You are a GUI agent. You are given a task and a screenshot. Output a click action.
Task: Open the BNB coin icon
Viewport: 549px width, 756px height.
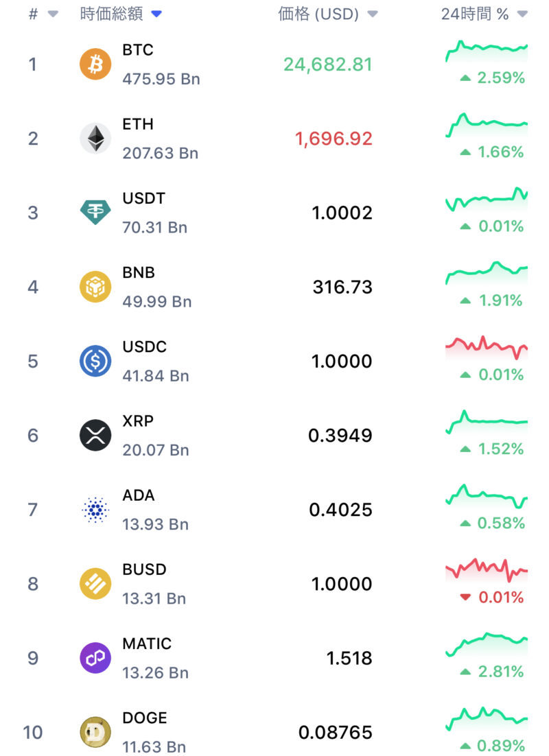[95, 287]
